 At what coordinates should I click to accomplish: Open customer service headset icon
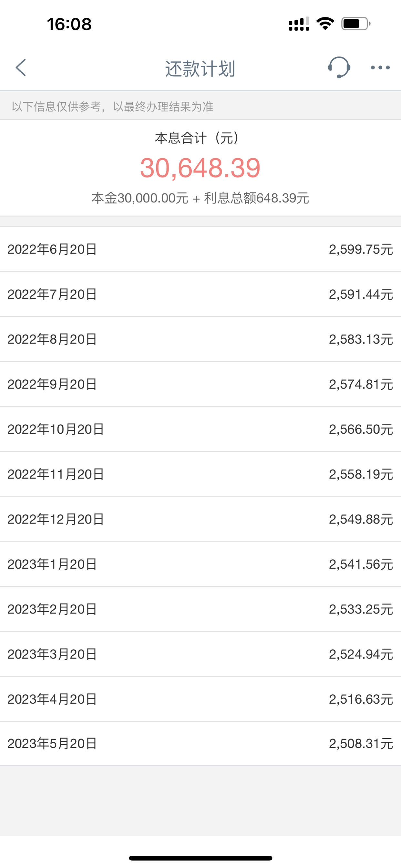pos(339,67)
